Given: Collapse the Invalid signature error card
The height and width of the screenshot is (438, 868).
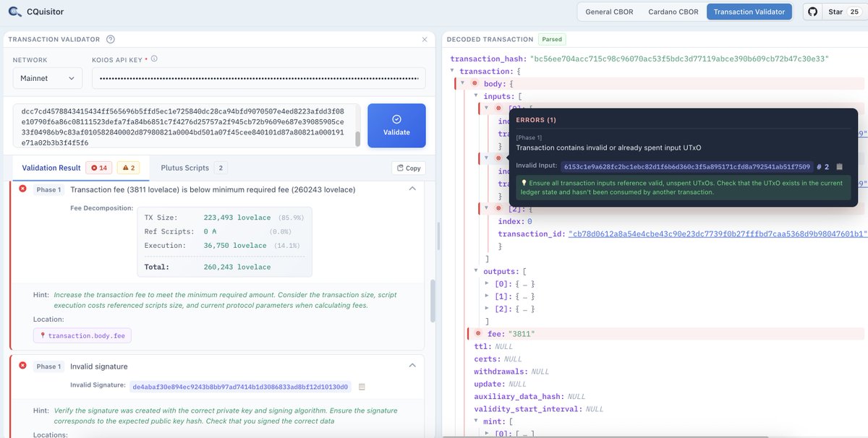Looking at the screenshot, I should [x=412, y=366].
